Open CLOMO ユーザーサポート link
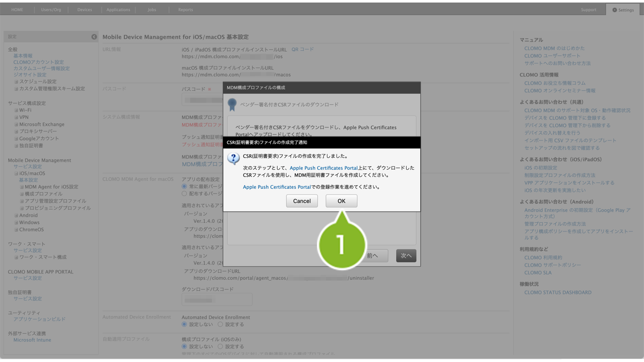Viewport: 644px width, 362px height. click(x=552, y=56)
